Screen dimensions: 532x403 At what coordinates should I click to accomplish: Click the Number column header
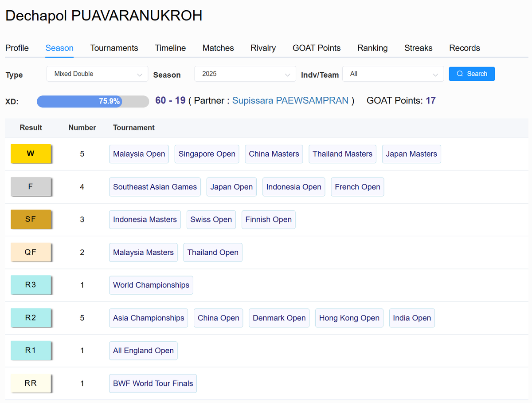click(x=82, y=127)
